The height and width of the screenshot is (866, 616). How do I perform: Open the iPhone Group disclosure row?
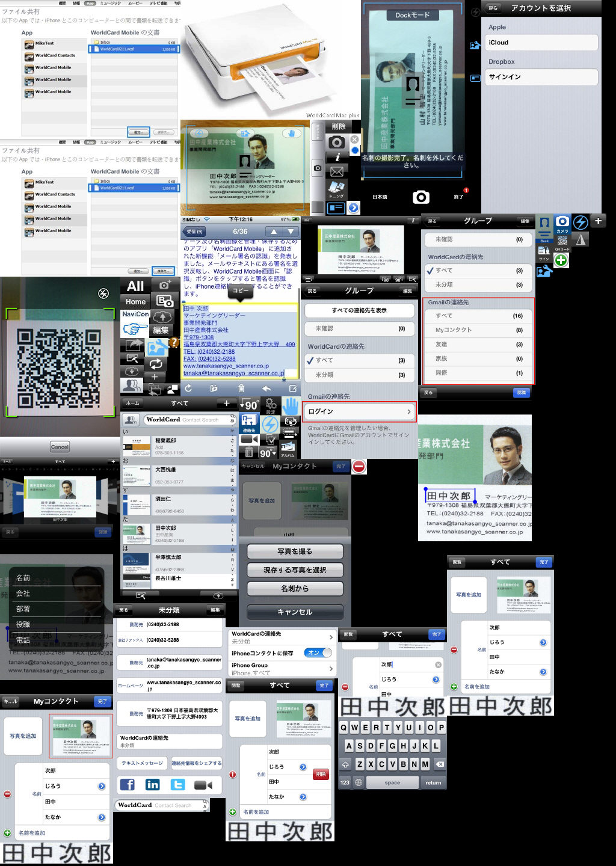[282, 669]
